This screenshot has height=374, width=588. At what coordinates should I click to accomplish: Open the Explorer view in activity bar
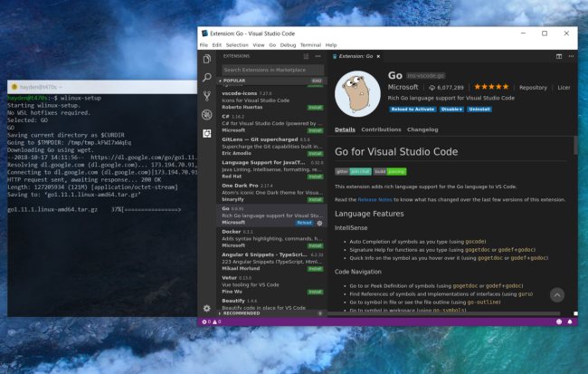tap(207, 60)
